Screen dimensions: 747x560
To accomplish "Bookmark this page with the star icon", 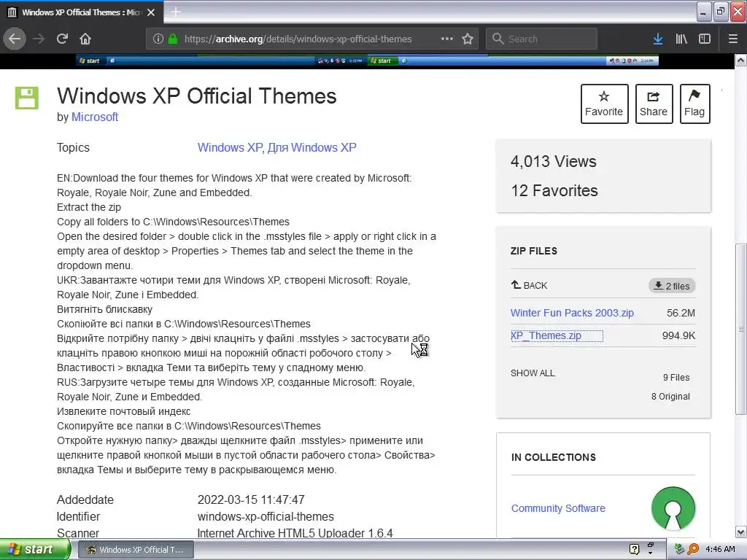I will click(468, 39).
